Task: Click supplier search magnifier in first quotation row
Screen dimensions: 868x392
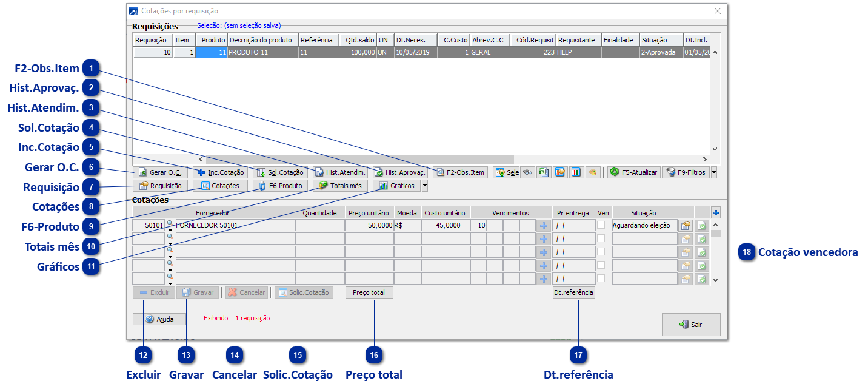Action: click(170, 223)
